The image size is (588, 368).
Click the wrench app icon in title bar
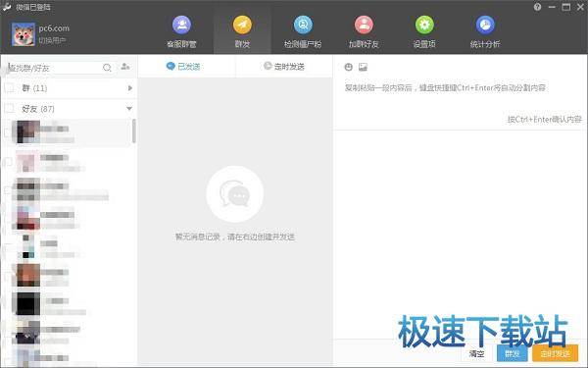7,7
